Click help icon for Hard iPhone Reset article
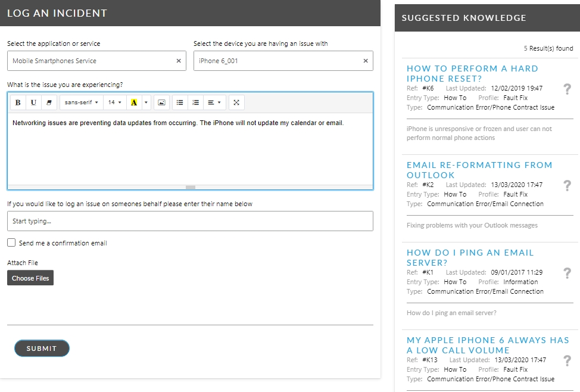The image size is (580, 392). tap(567, 89)
